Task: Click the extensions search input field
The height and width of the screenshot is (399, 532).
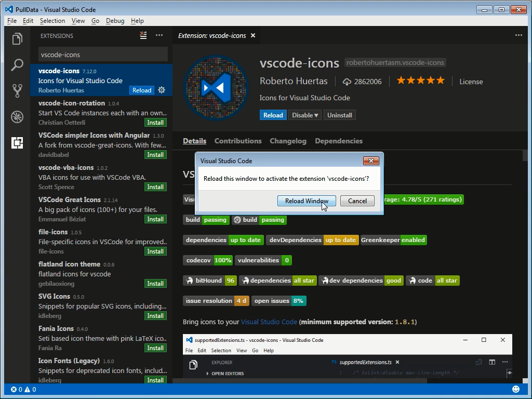Action: coord(103,54)
